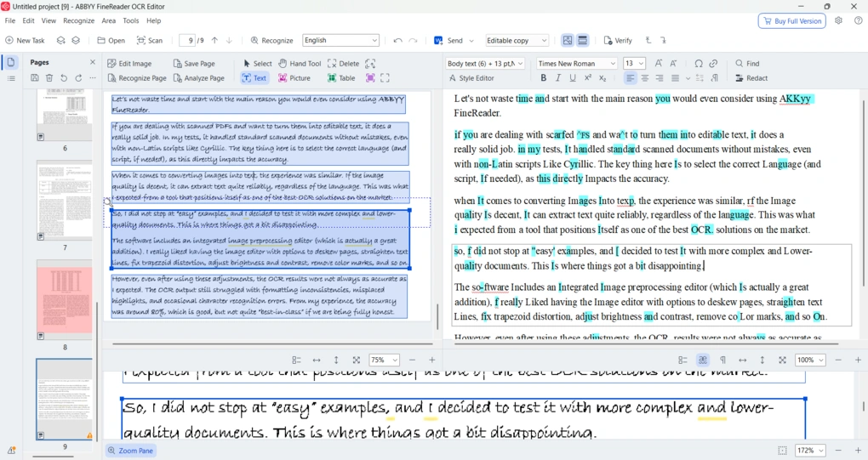The image size is (868, 460).
Task: Undo the last action
Action: coord(397,40)
